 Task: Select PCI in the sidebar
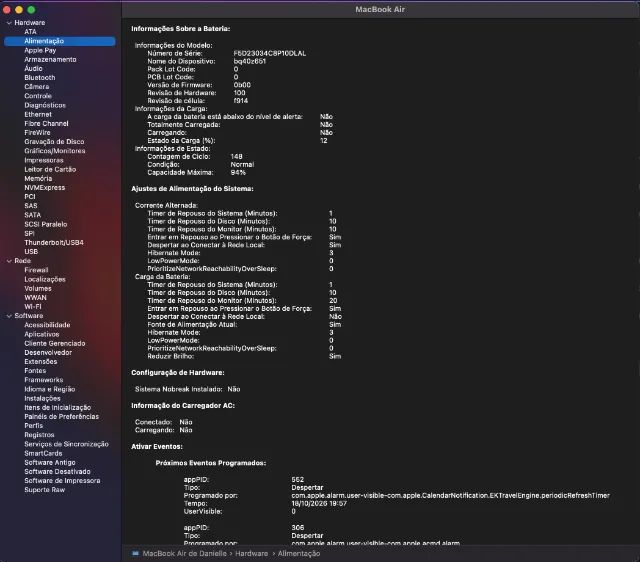(x=30, y=196)
